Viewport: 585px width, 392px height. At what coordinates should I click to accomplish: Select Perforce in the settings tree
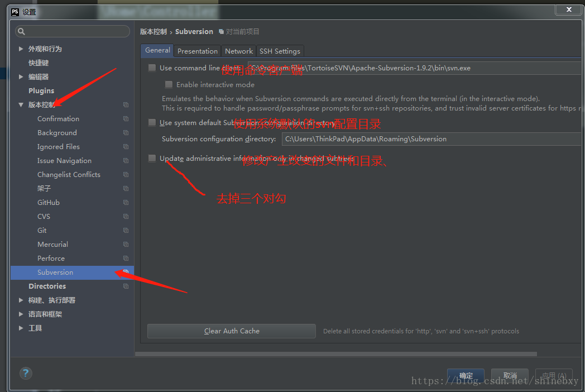pos(51,258)
